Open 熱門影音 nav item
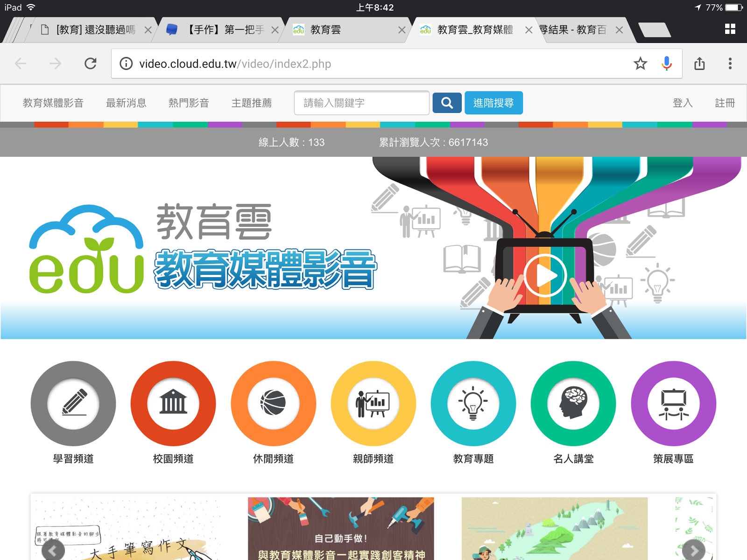Viewport: 747px width, 560px height. click(189, 103)
